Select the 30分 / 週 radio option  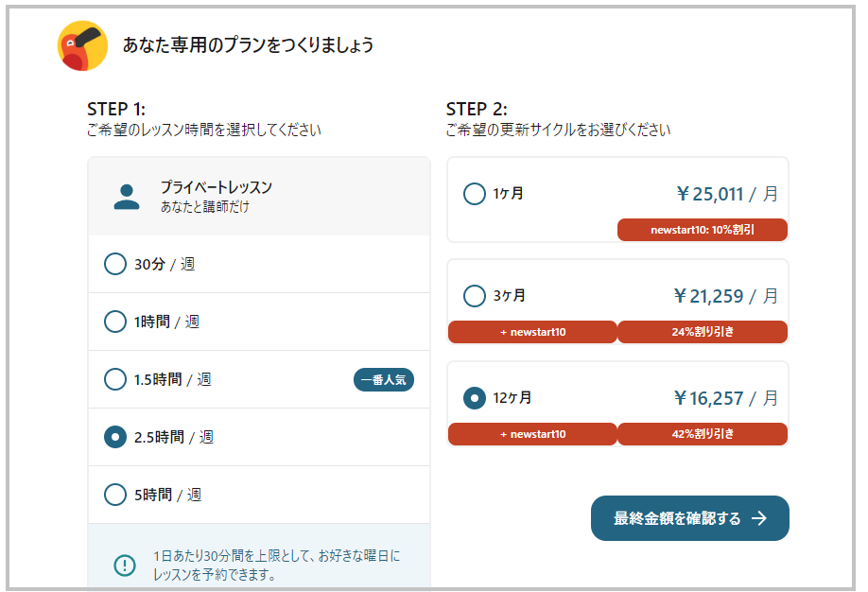[x=115, y=264]
